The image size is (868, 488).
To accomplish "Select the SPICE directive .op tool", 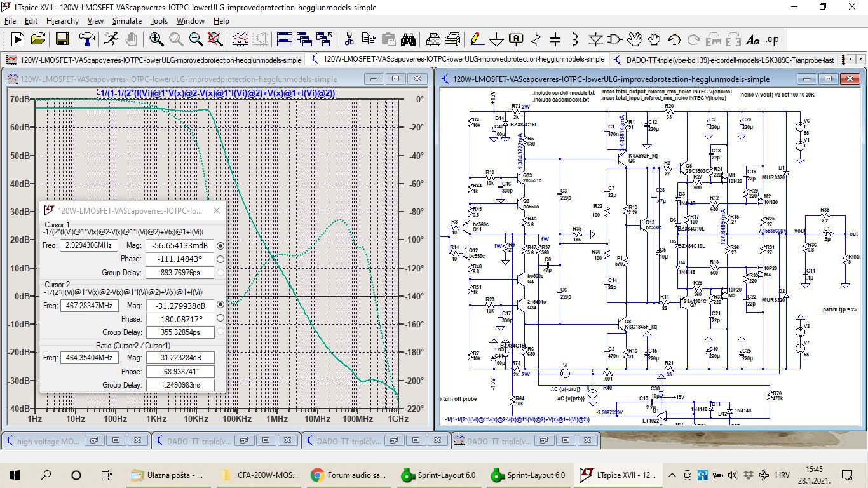I will 773,39.
